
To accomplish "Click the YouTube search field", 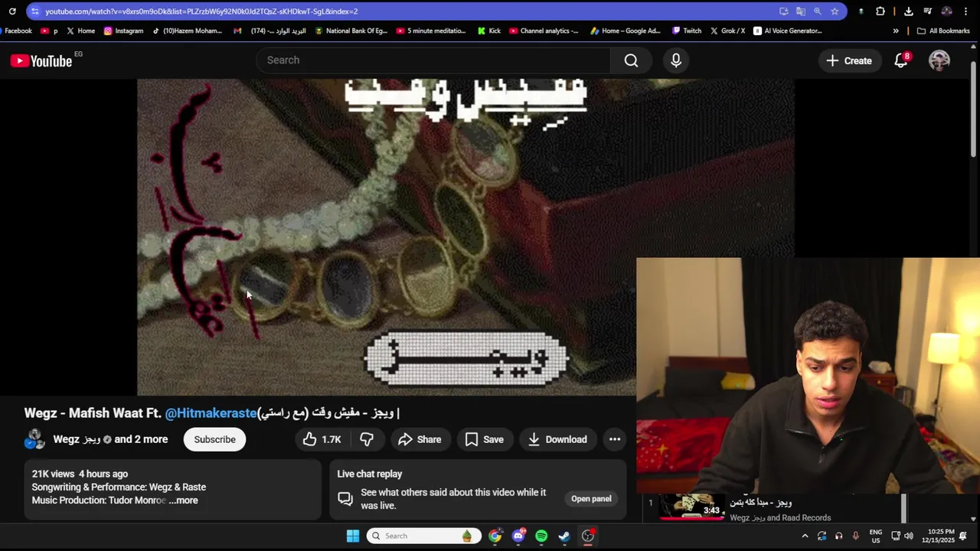I will [x=433, y=60].
